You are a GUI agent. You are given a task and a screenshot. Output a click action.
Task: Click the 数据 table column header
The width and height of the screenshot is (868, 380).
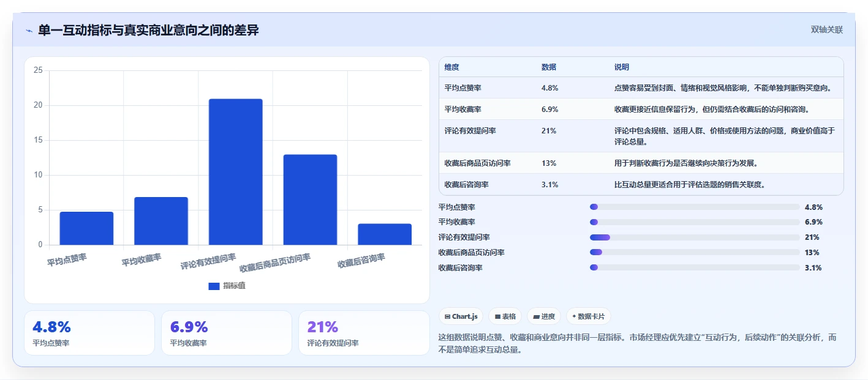click(549, 67)
